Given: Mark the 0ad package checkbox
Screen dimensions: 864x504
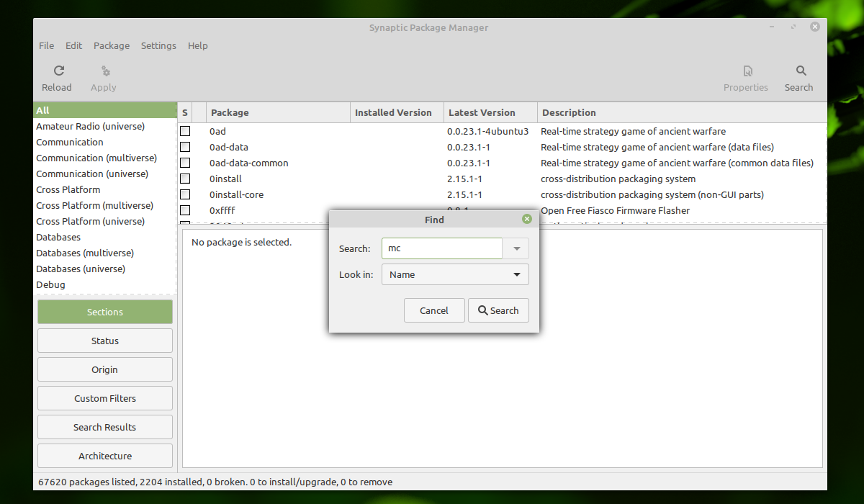Looking at the screenshot, I should (185, 131).
